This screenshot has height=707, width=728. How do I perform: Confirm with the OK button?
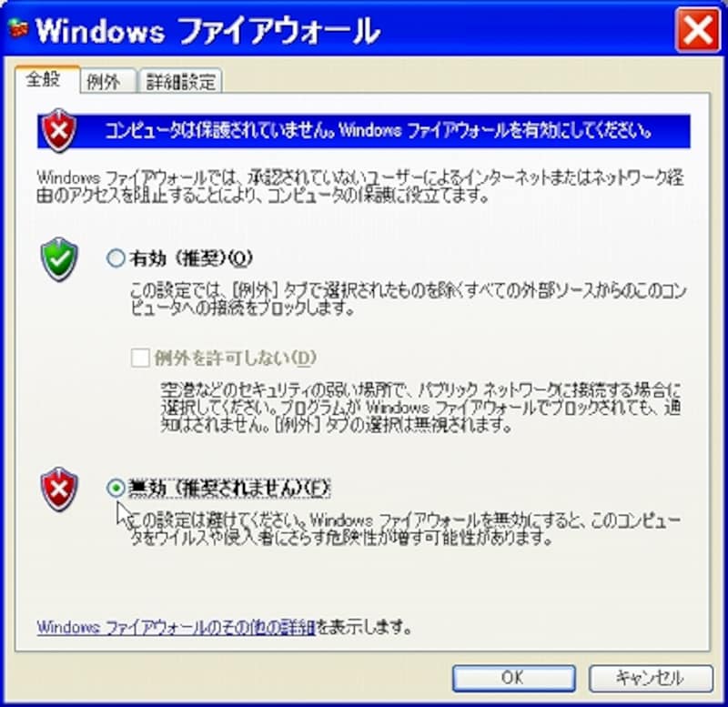pyautogui.click(x=514, y=678)
